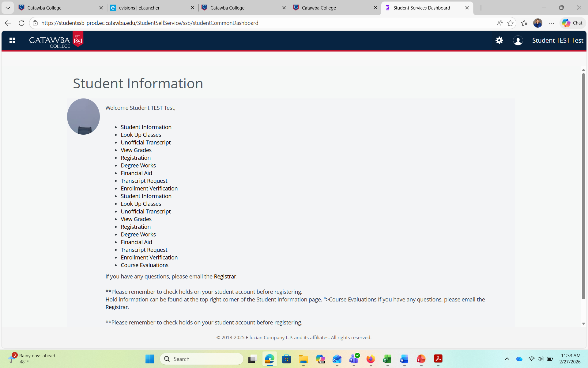Add page to favorites star icon
The image size is (588, 368).
(x=510, y=23)
